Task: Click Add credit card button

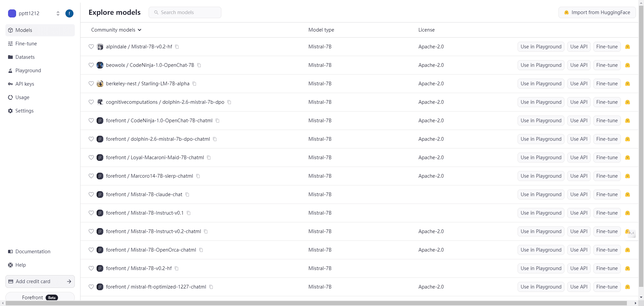Action: coord(40,281)
